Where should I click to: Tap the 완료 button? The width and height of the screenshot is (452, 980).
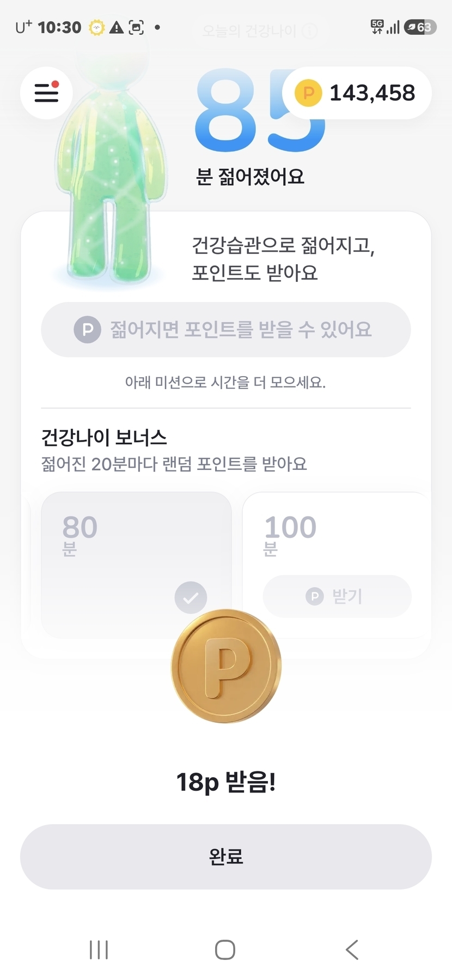click(226, 856)
